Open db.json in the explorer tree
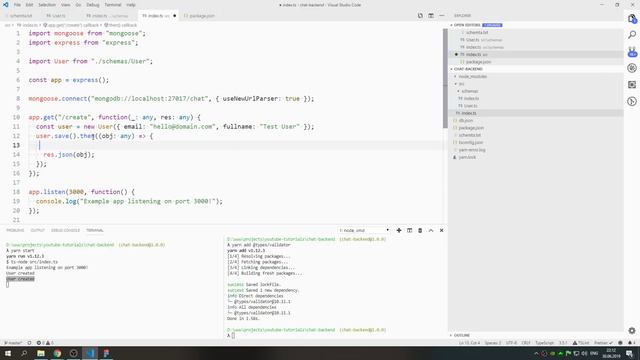 466,120
